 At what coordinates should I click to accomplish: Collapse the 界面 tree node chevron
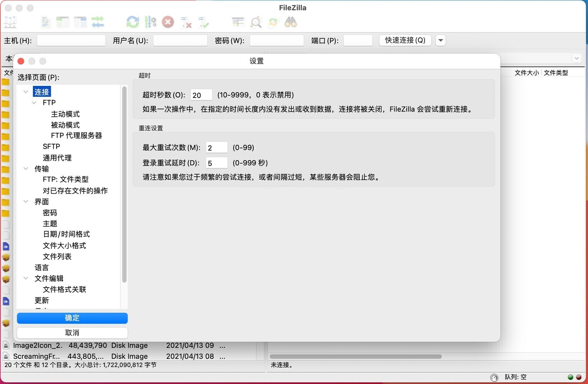coord(26,202)
